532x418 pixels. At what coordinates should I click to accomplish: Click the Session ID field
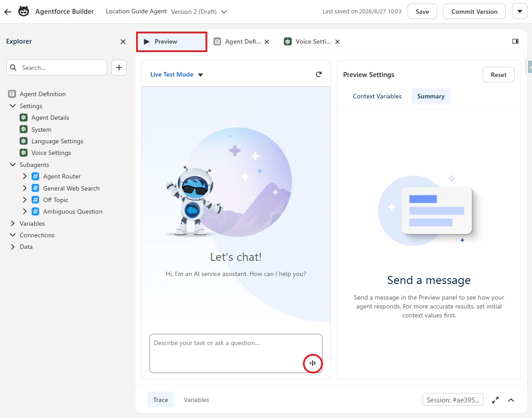453,400
